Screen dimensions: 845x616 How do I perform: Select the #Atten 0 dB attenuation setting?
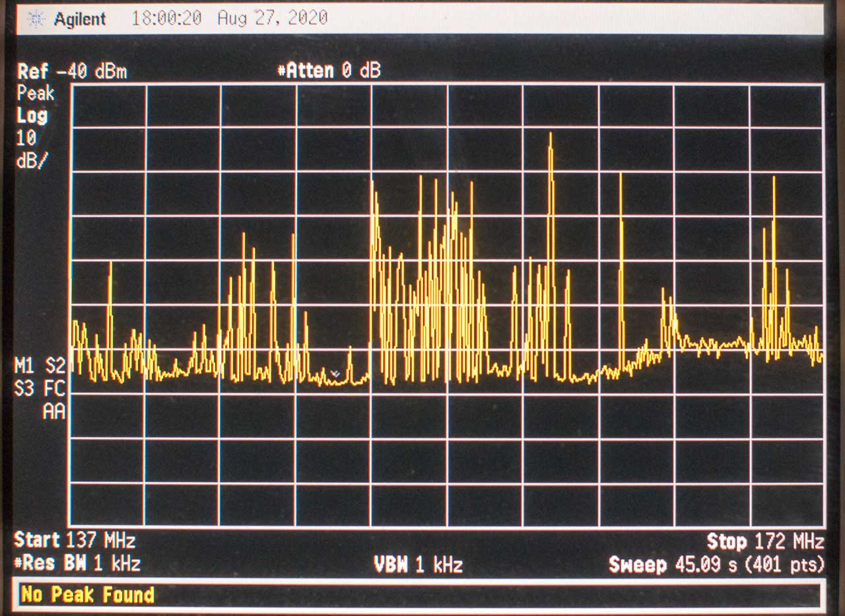(329, 71)
